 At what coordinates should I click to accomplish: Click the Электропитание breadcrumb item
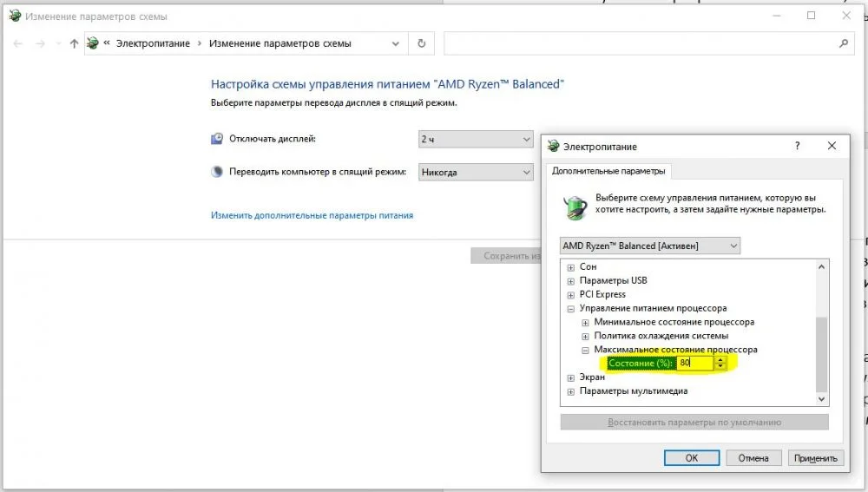(x=153, y=43)
